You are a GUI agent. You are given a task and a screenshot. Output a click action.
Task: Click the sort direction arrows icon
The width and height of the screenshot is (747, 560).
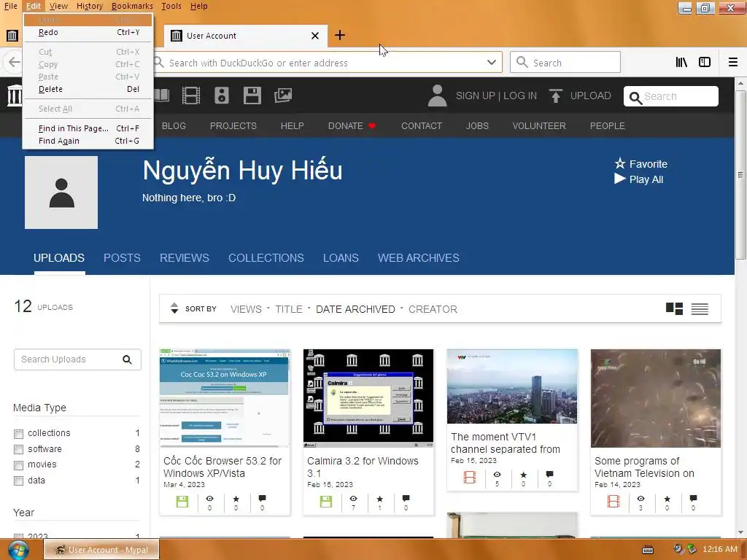[x=174, y=308]
